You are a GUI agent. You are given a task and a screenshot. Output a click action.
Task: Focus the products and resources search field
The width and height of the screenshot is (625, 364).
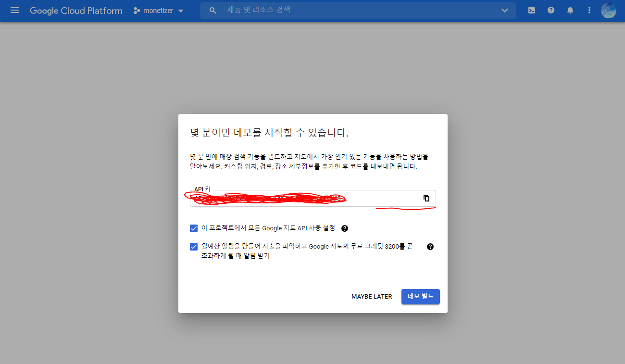(x=358, y=10)
